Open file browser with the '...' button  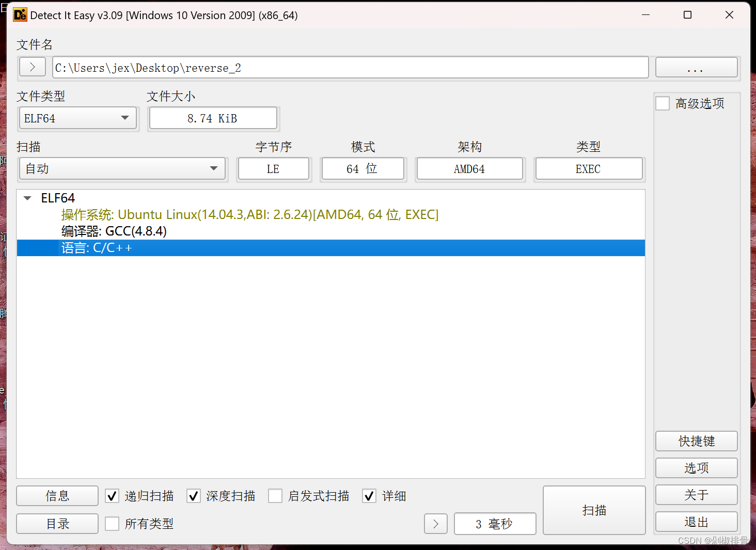pos(696,68)
